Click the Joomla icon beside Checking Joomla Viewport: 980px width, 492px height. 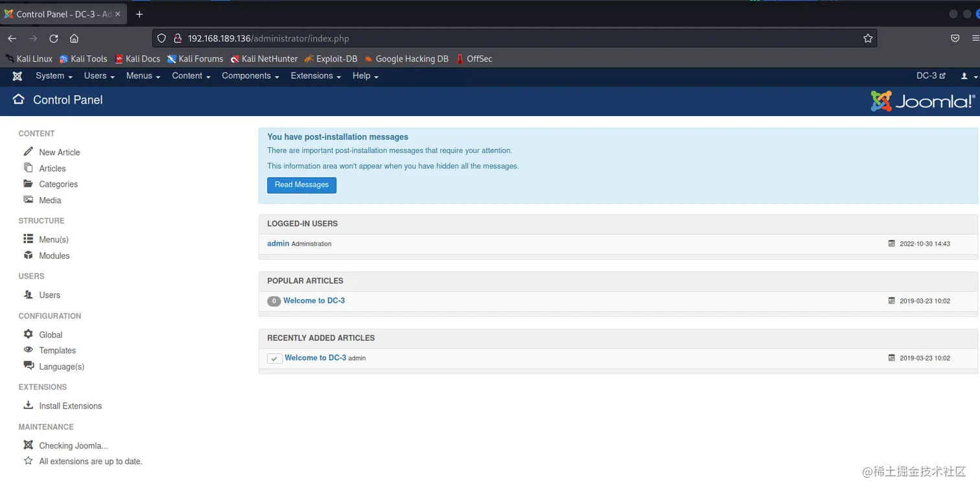coord(28,445)
